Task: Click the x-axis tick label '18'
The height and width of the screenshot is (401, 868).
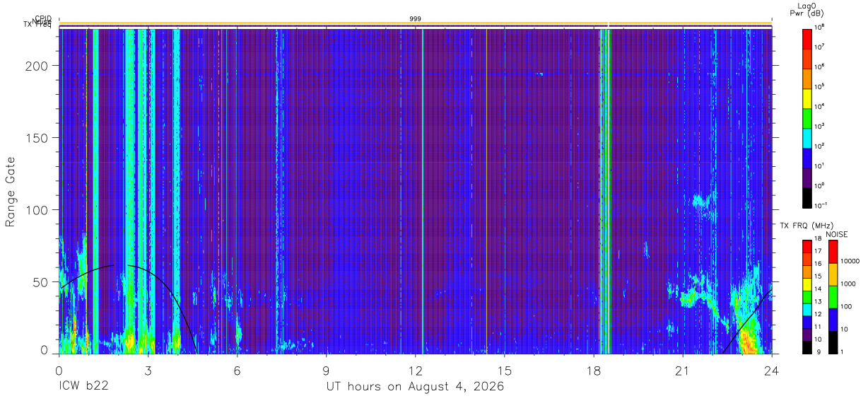Action: click(x=593, y=369)
